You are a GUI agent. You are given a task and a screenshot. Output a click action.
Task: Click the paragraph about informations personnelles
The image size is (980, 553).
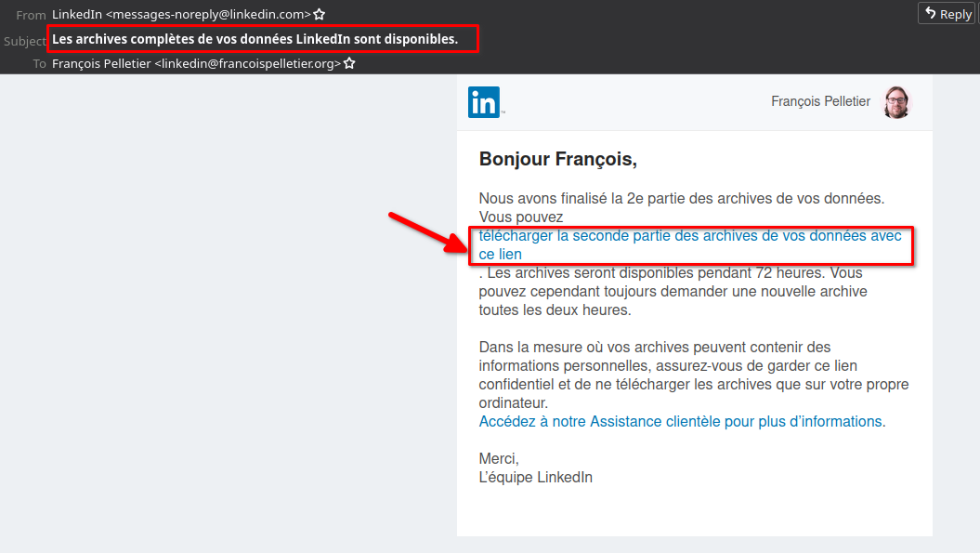[x=694, y=375]
